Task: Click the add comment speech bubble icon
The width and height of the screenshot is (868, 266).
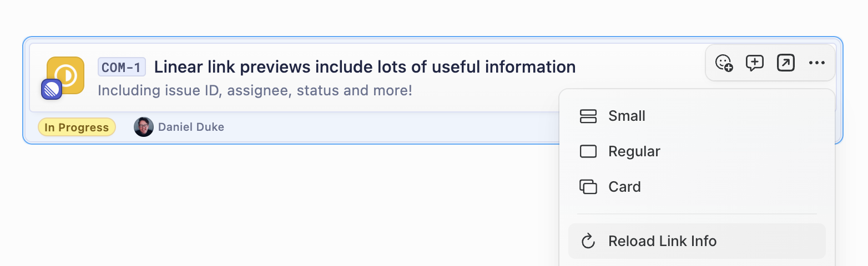Action: [x=755, y=63]
